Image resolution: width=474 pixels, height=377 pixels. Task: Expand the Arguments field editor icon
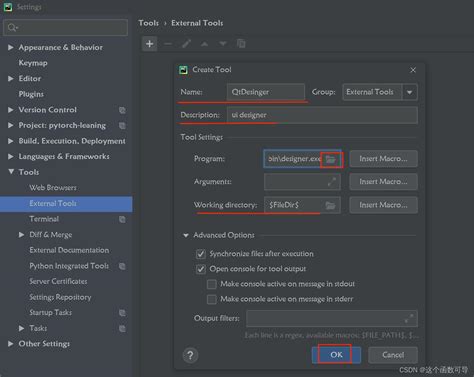click(332, 182)
